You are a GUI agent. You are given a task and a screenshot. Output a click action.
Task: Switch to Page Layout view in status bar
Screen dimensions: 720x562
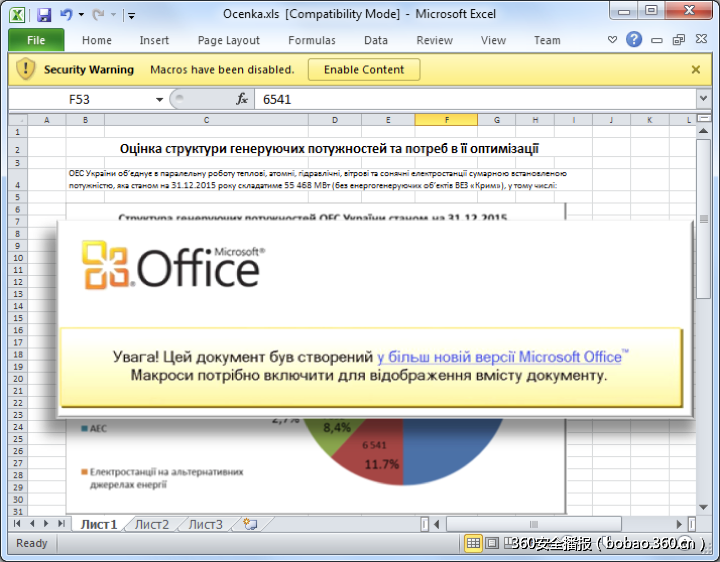coord(492,543)
